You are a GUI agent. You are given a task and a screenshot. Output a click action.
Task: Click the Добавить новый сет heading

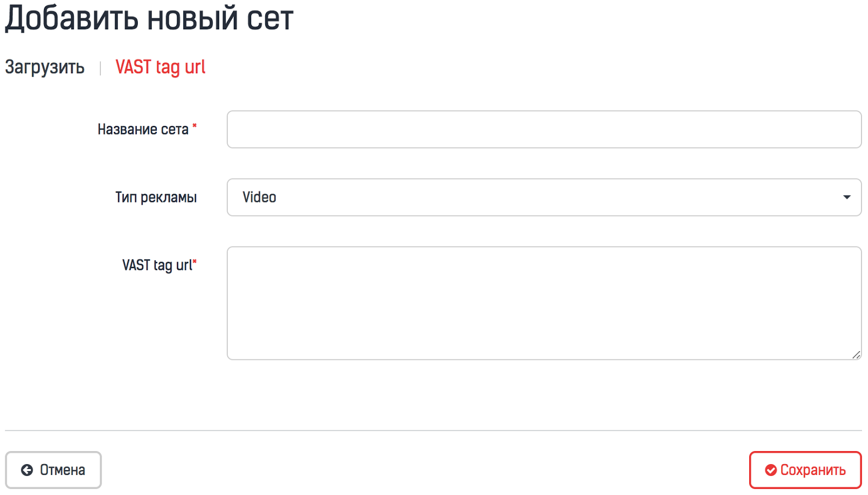(149, 18)
